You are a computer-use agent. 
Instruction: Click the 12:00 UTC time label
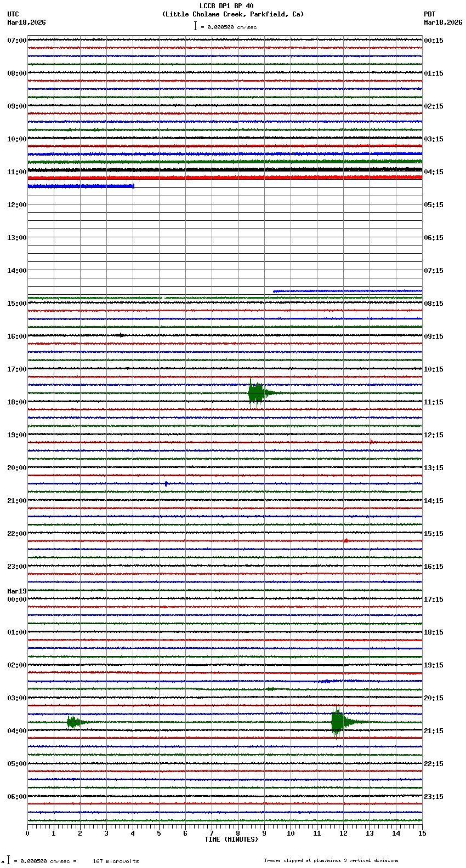17,205
